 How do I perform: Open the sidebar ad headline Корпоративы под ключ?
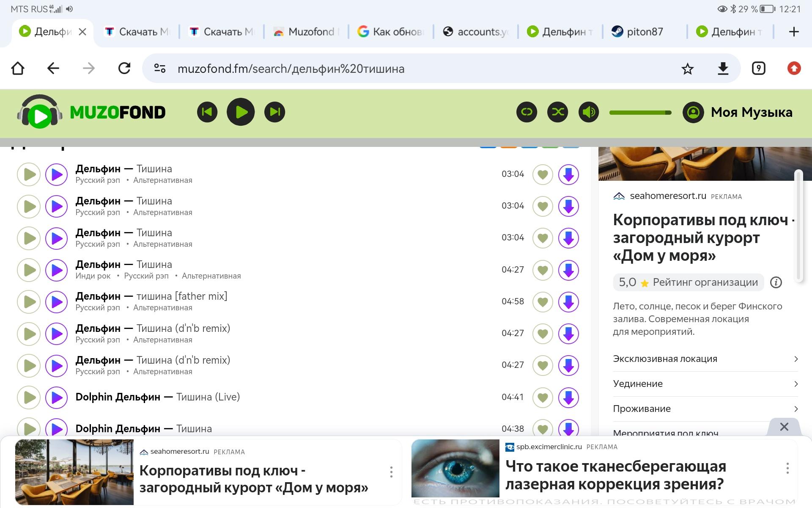704,237
